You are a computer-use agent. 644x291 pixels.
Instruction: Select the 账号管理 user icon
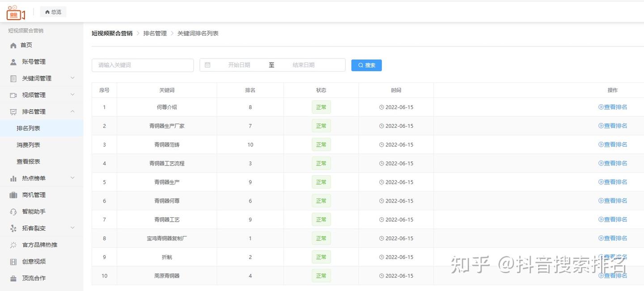click(x=13, y=62)
